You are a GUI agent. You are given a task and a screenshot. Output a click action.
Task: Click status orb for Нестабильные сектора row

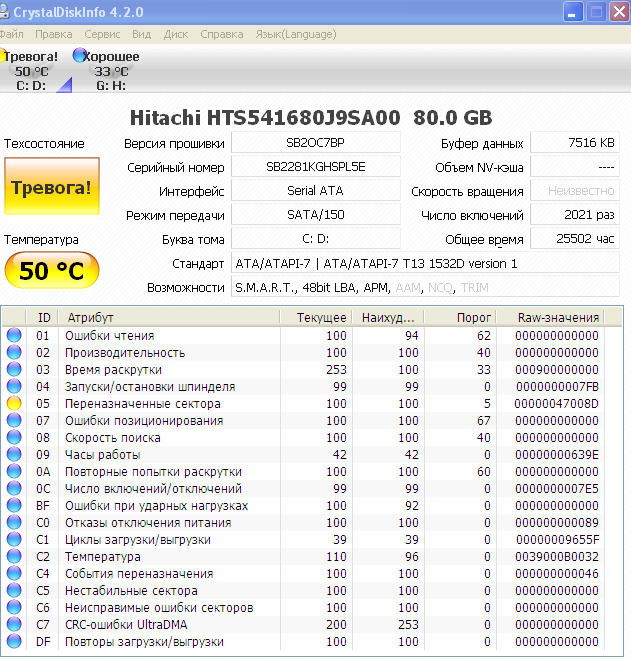14,591
